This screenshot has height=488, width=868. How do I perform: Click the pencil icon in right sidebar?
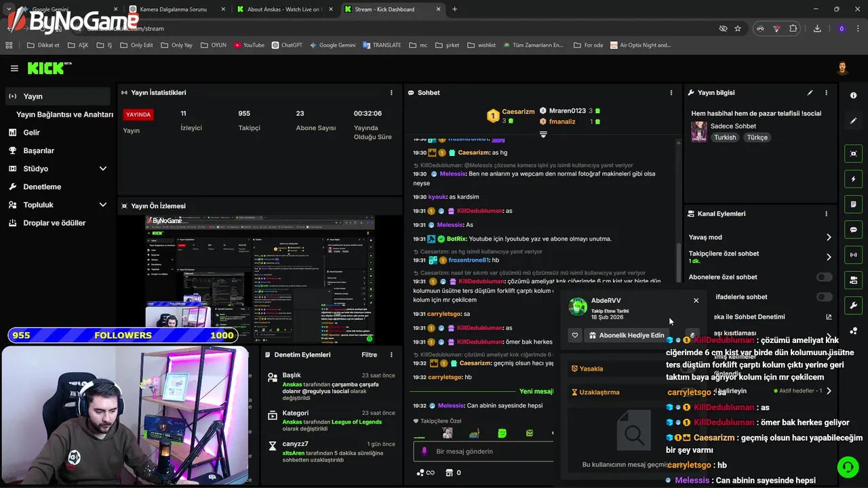[x=853, y=121]
